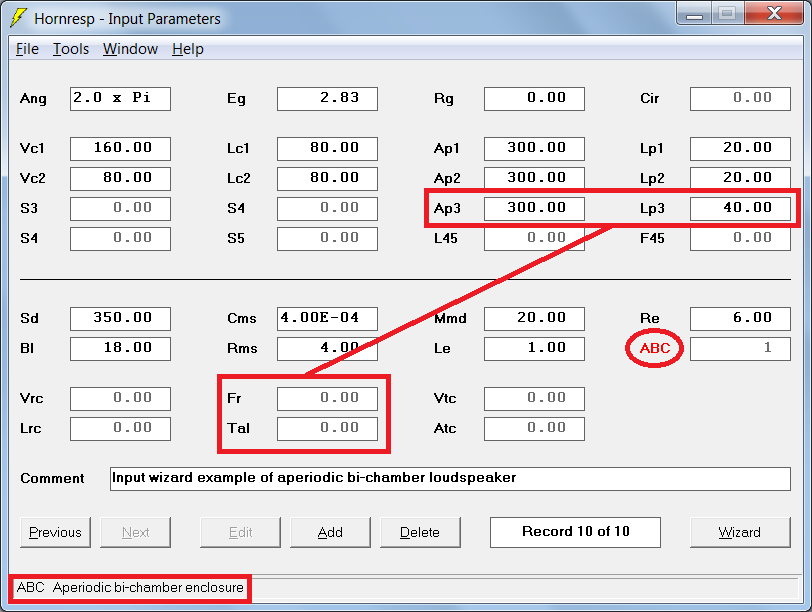Click the Vtc field

534,399
